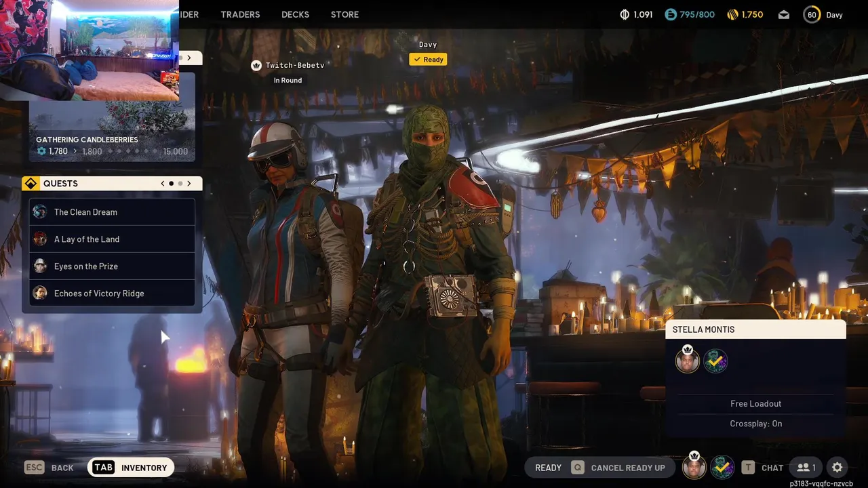Viewport: 868px width, 488px height.
Task: Click the Stella Montis map header
Action: tap(755, 329)
